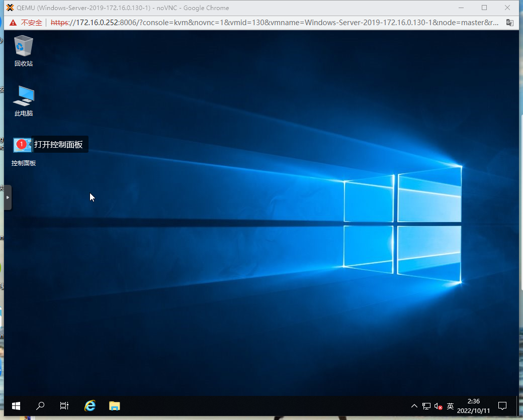Viewport: 523px width, 420px height.
Task: Select the Recycle Bin (回收站) desktop icon
Action: point(23,51)
